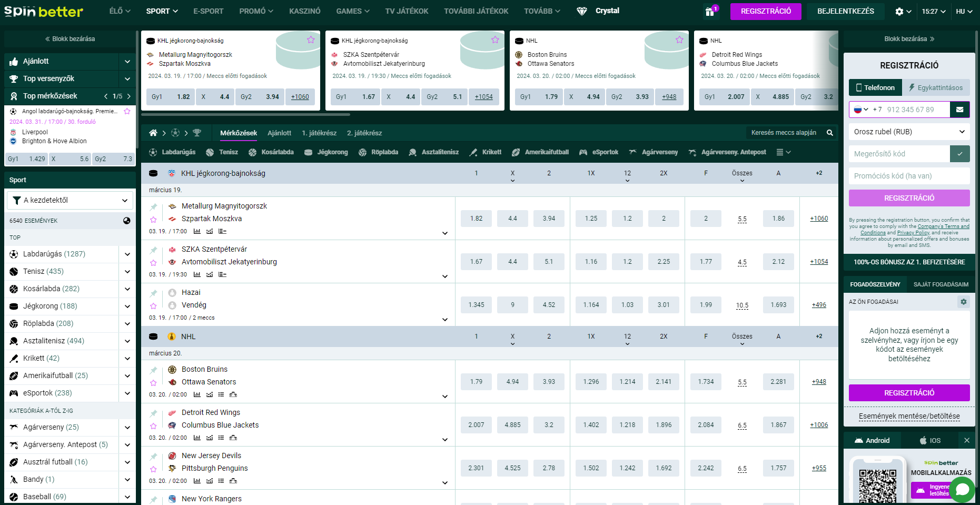Open the settings gear in header
This screenshot has width=980, height=505.
[899, 12]
